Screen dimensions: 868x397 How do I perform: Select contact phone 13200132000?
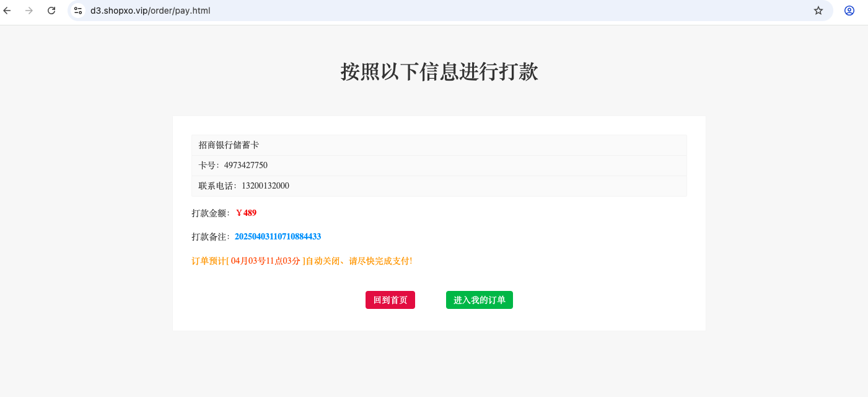pyautogui.click(x=265, y=186)
